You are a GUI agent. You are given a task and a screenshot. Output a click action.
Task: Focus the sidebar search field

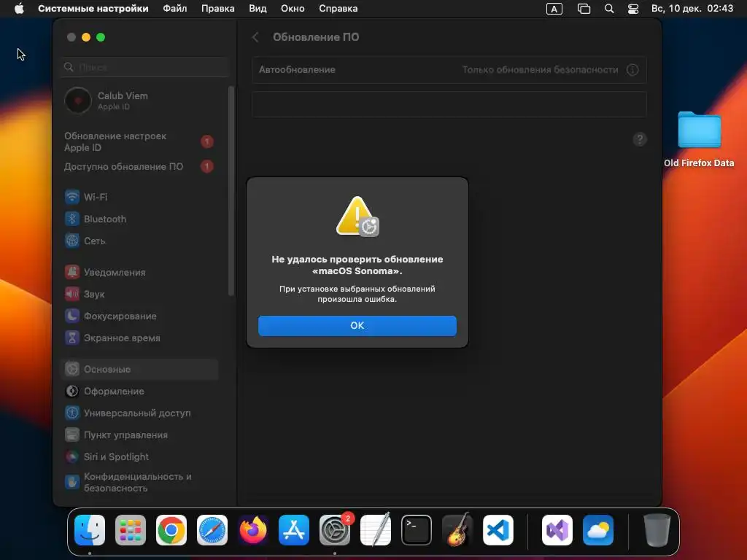click(145, 67)
